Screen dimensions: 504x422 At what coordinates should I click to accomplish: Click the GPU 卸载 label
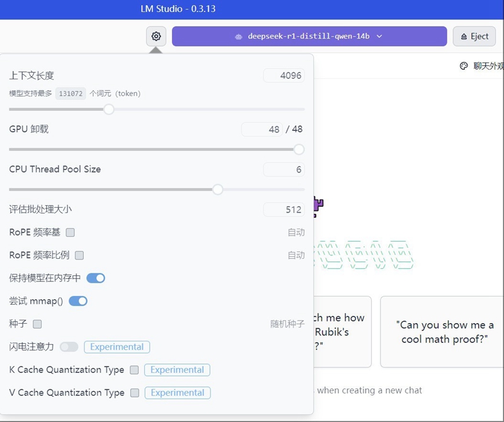pyautogui.click(x=29, y=129)
